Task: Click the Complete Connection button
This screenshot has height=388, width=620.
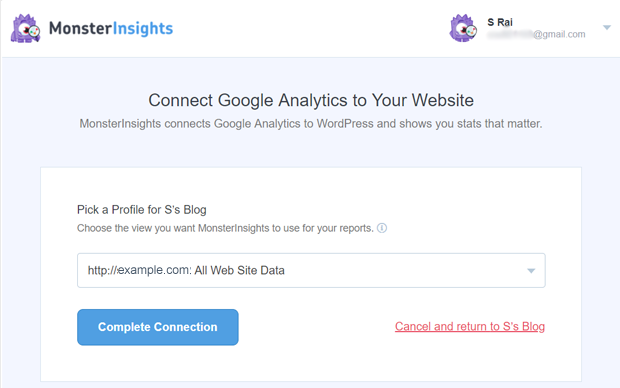Action: click(158, 327)
